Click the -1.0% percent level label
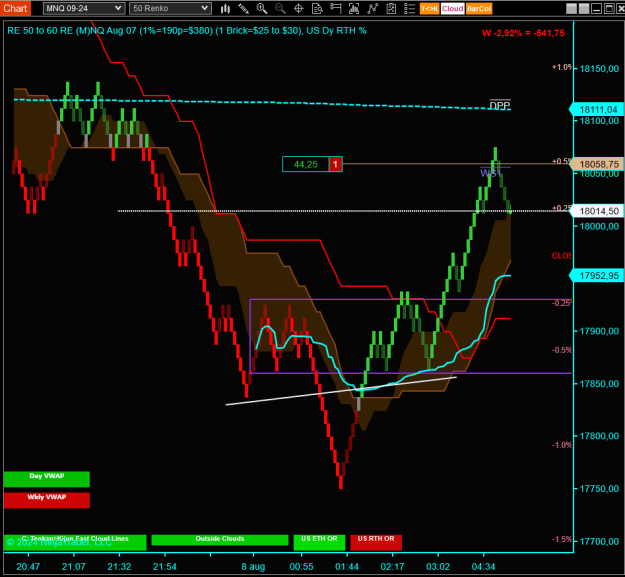 (562, 445)
